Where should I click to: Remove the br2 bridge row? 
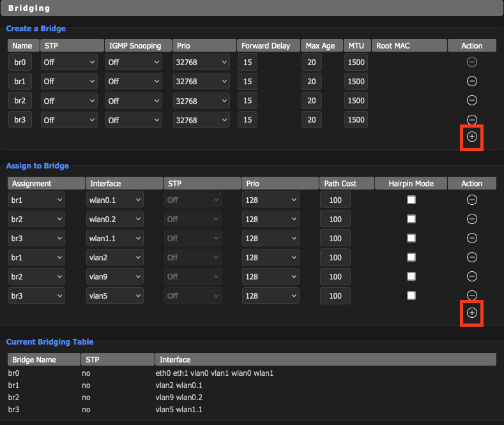click(471, 100)
